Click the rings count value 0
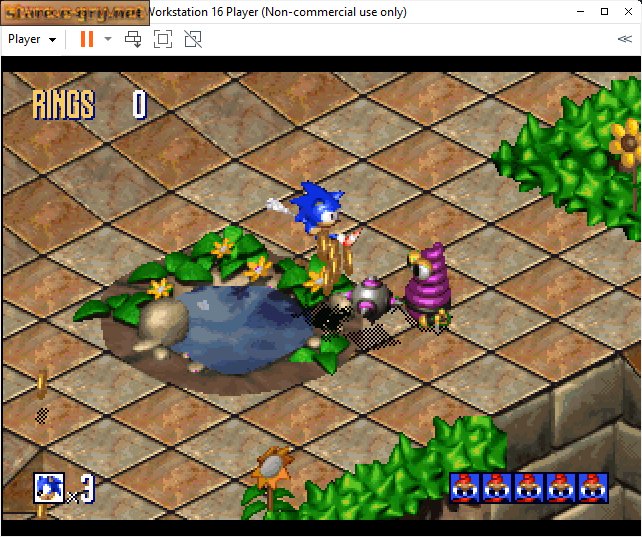This screenshot has height=537, width=642. 139,104
